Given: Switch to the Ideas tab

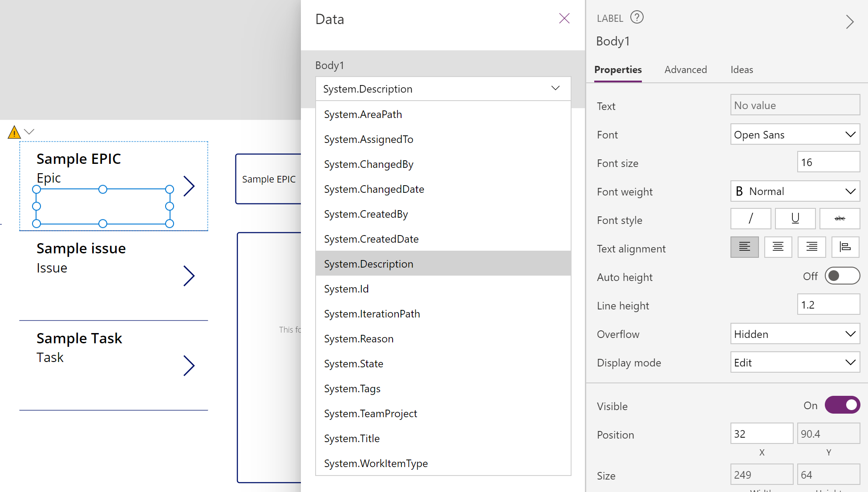Looking at the screenshot, I should coord(742,69).
